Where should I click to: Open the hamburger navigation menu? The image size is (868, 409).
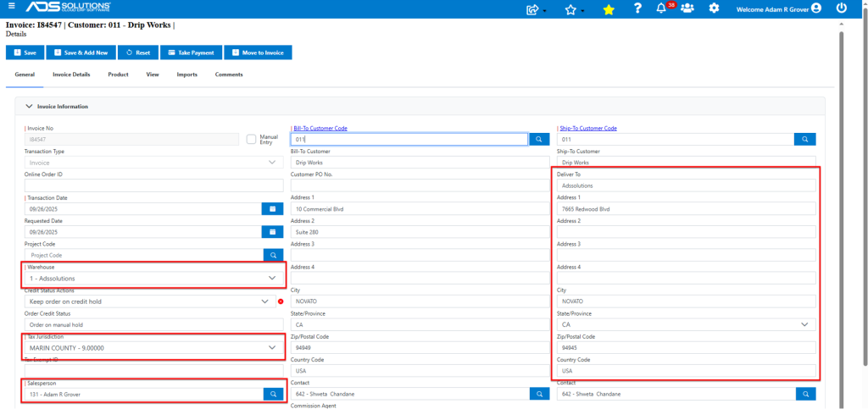tap(12, 6)
